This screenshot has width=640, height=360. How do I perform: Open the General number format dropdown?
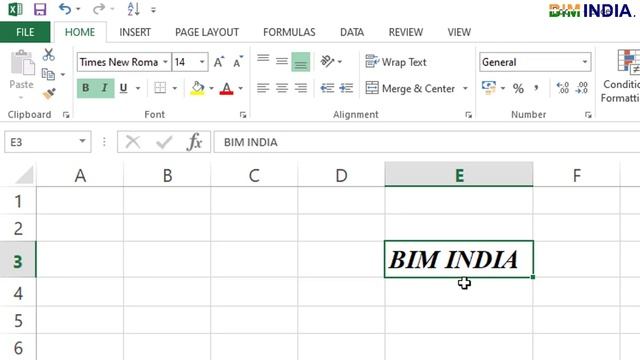[x=584, y=62]
